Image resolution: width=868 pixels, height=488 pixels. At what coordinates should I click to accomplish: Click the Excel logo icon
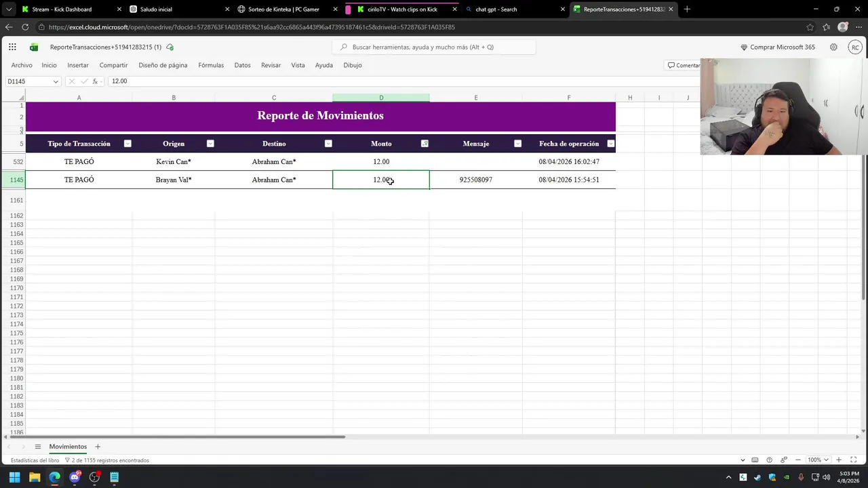[34, 47]
